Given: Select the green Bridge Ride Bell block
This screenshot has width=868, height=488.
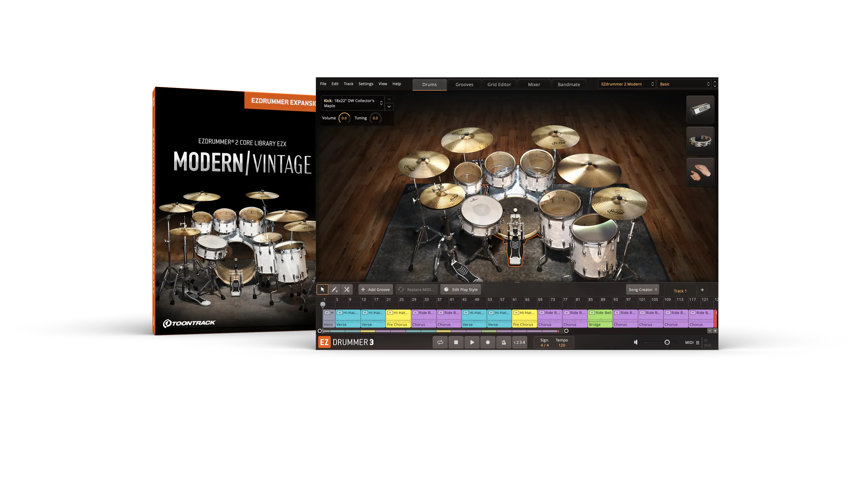Looking at the screenshot, I should pyautogui.click(x=600, y=318).
